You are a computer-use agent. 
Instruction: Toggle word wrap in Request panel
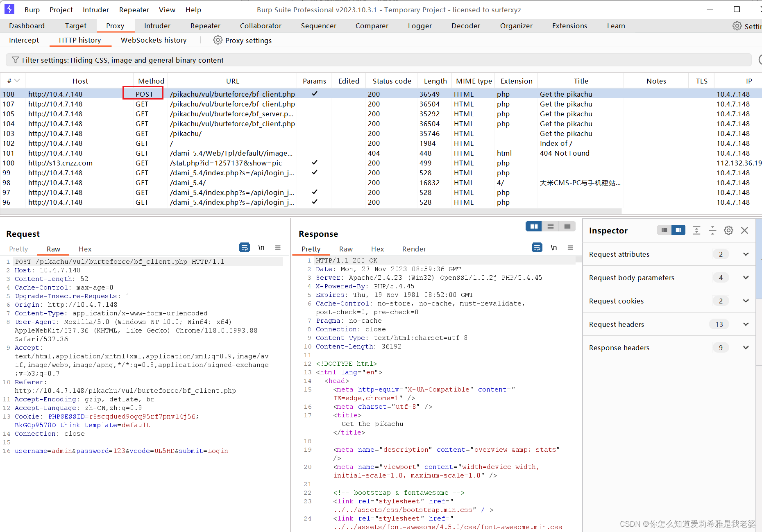point(245,248)
